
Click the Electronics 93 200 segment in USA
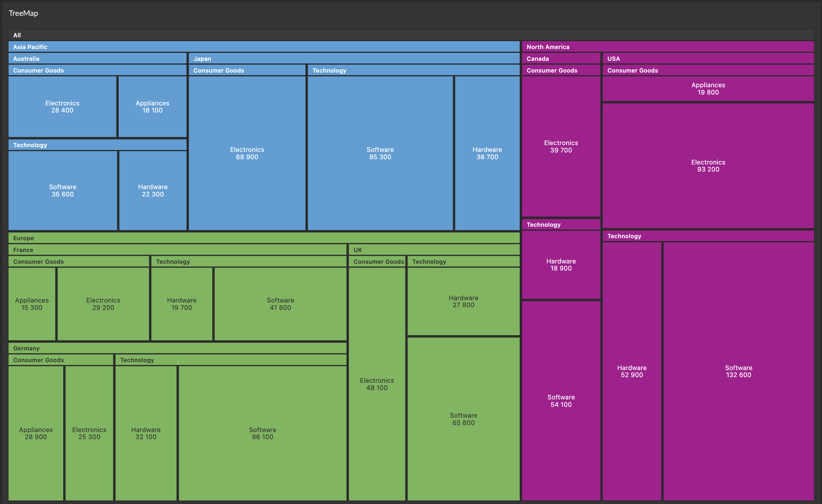708,166
